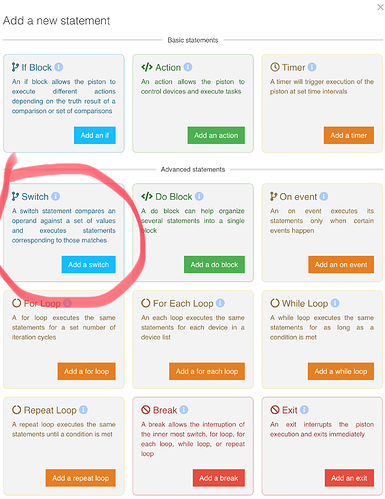Image resolution: width=385 pixels, height=499 pixels.
Task: Open info icon beside For Each Loop
Action: point(220,303)
